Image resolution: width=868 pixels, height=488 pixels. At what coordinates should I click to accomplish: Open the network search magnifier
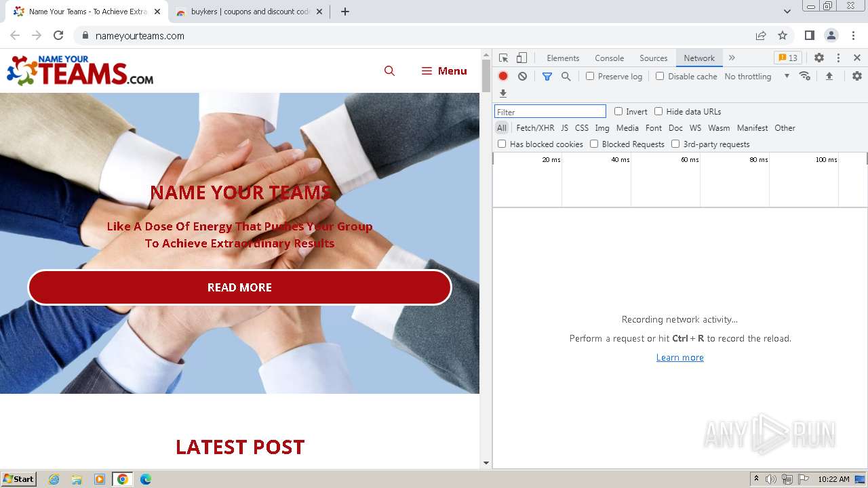566,76
